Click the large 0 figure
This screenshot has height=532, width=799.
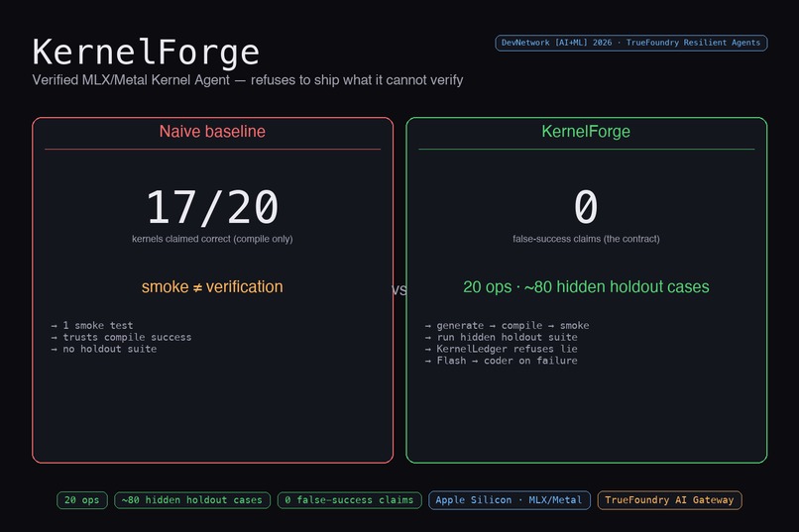(586, 207)
